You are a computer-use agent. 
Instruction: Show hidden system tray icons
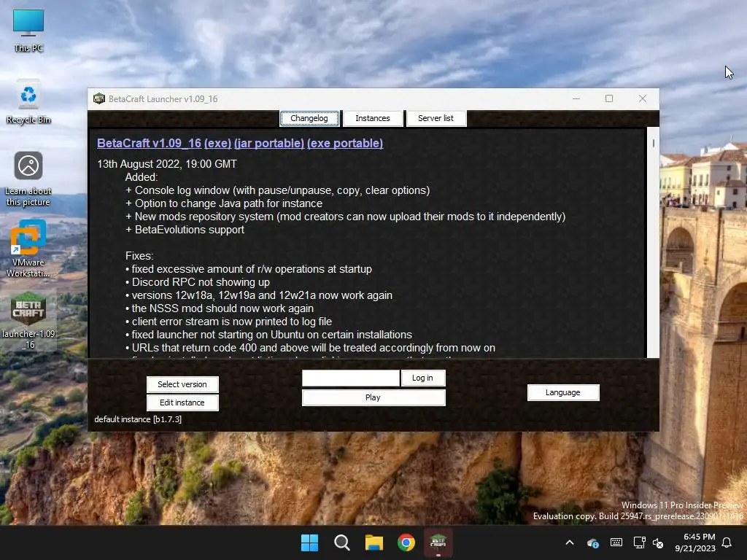tap(569, 542)
